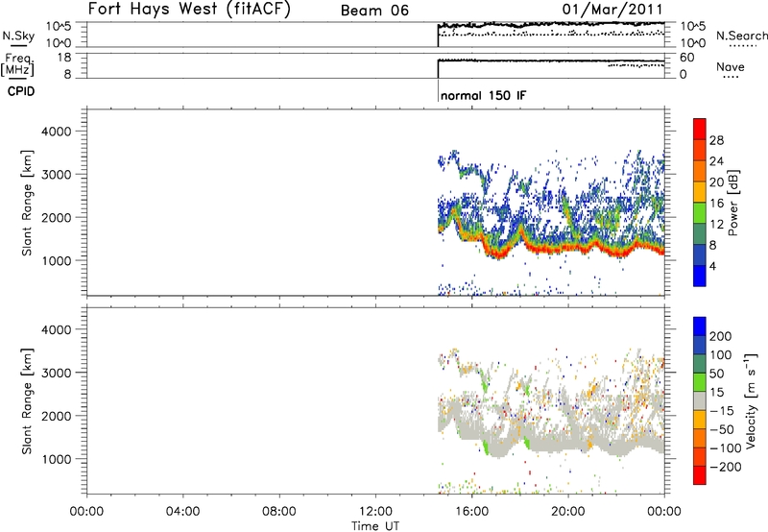Screen dimensions: 768x532
Task: Click the '12:00' time axis label
Action: 375,512
